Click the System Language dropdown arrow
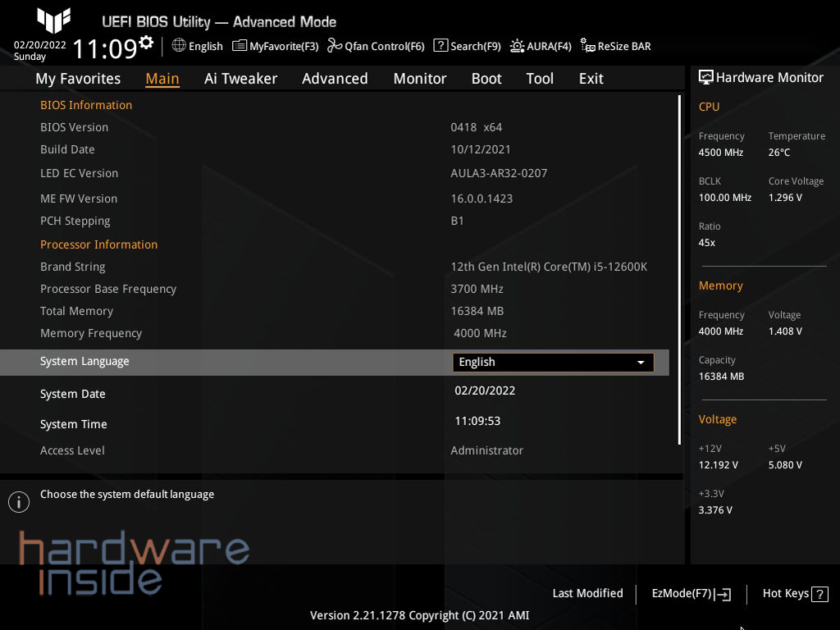Image resolution: width=840 pixels, height=630 pixels. click(x=640, y=363)
